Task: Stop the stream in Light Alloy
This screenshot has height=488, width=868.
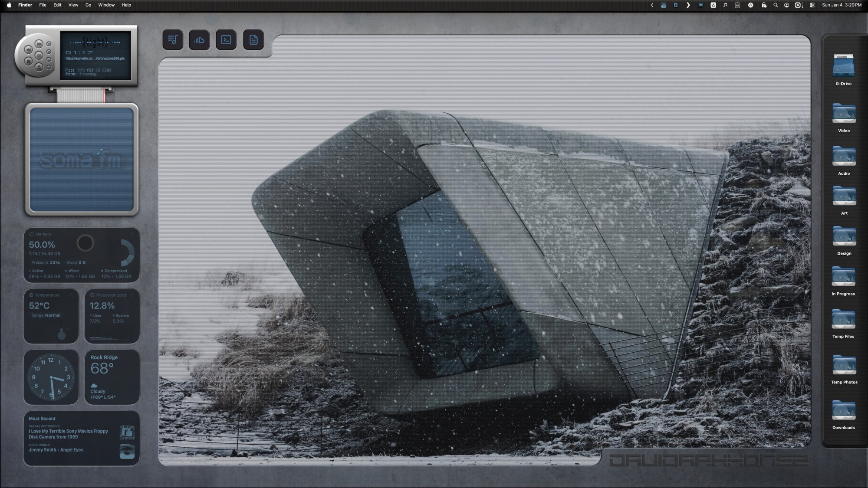Action: (x=29, y=62)
